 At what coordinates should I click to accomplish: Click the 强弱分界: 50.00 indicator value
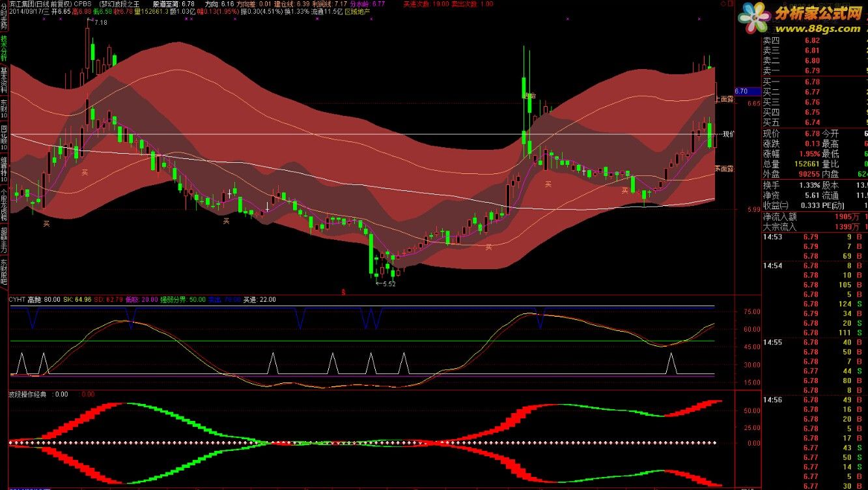(x=184, y=300)
